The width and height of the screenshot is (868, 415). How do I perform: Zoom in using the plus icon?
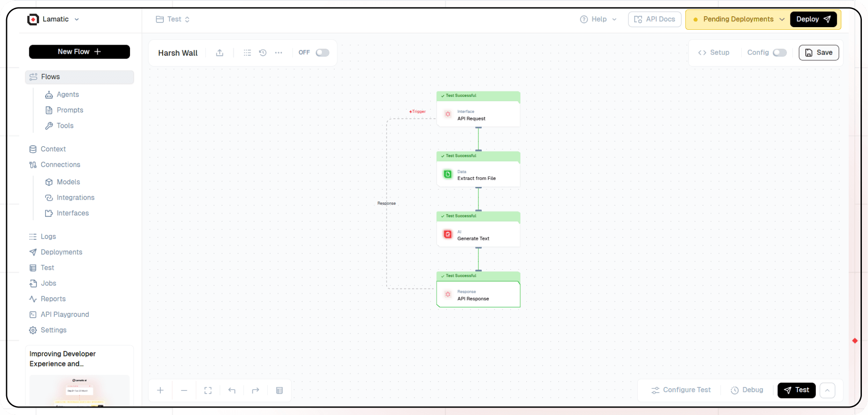160,390
